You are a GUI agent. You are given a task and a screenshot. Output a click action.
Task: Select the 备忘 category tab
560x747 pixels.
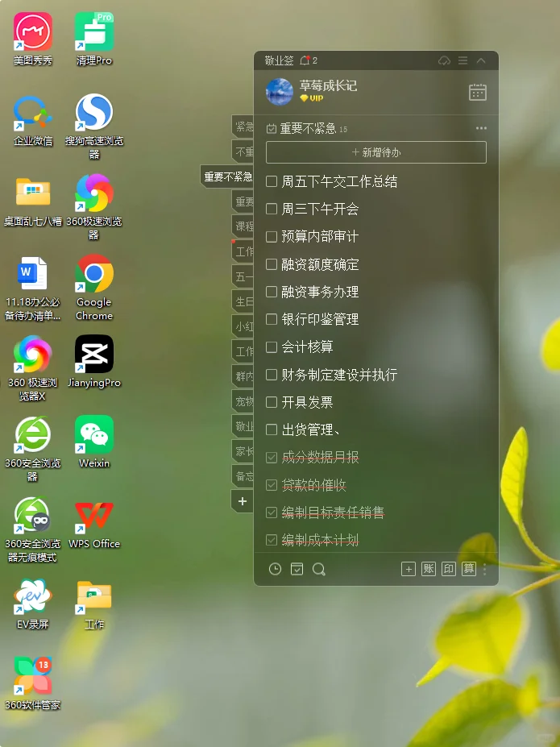coord(243,476)
